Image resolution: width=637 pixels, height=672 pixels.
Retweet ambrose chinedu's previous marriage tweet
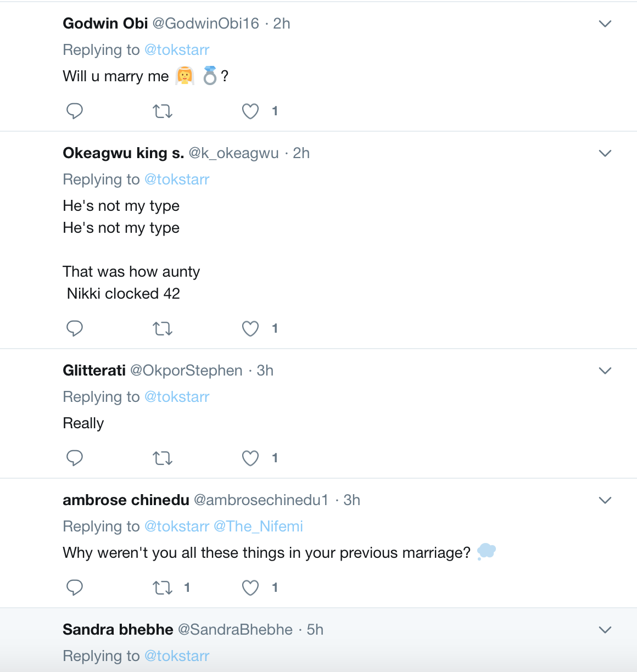[163, 588]
